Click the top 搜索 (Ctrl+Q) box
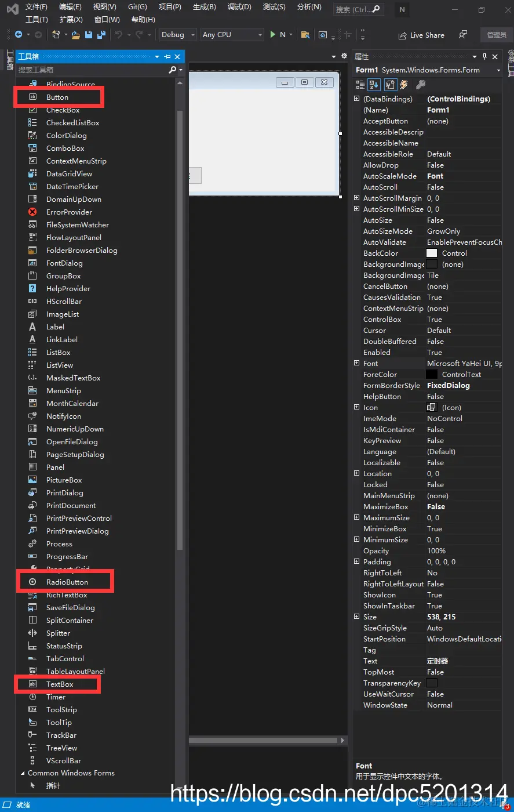The image size is (514, 812). pyautogui.click(x=358, y=9)
